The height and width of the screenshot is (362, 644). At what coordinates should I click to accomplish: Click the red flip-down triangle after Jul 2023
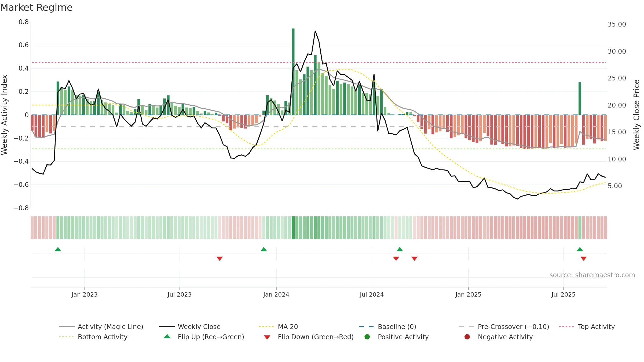coord(219,258)
